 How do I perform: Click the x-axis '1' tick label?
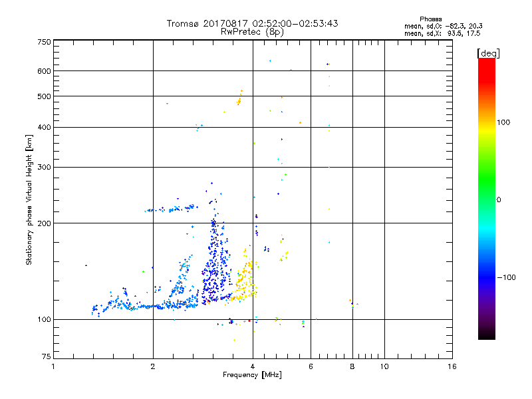(53, 366)
